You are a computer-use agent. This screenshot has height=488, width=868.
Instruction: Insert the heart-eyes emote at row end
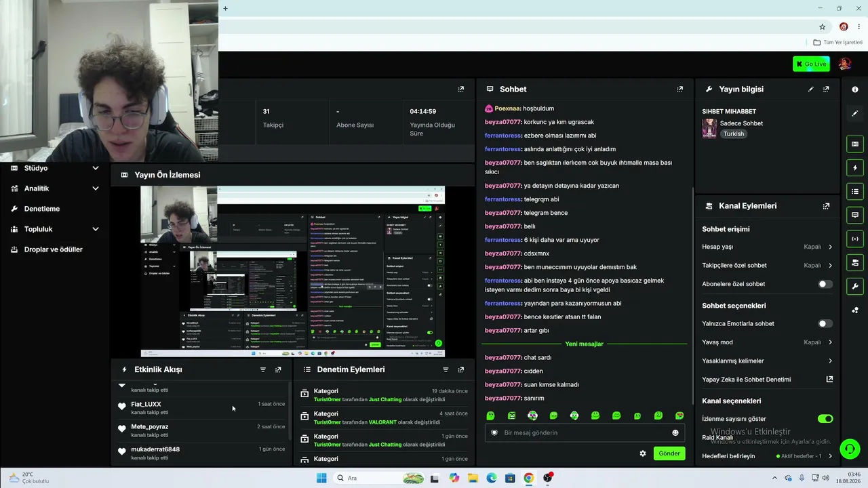click(x=679, y=415)
